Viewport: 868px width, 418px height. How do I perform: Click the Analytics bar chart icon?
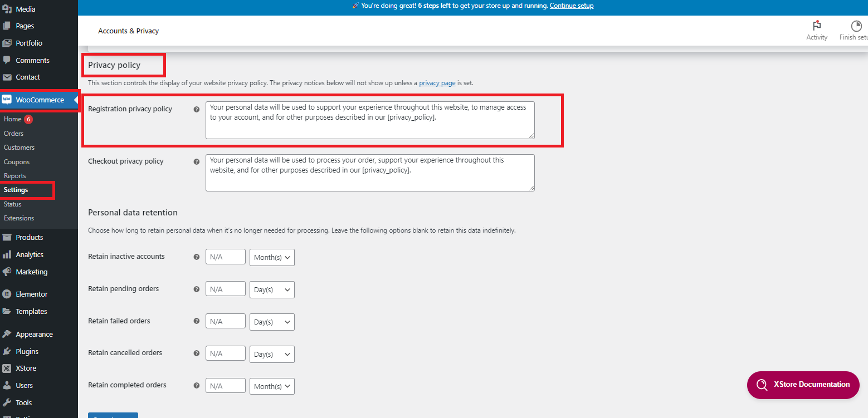click(7, 254)
